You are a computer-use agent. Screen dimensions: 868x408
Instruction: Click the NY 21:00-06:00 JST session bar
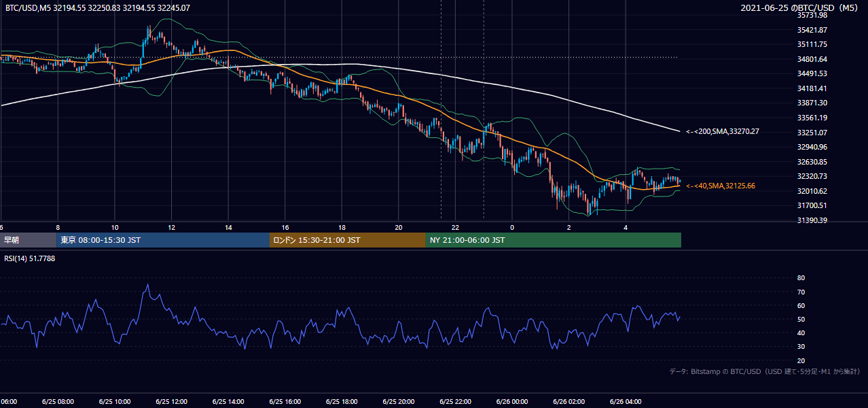click(x=554, y=240)
